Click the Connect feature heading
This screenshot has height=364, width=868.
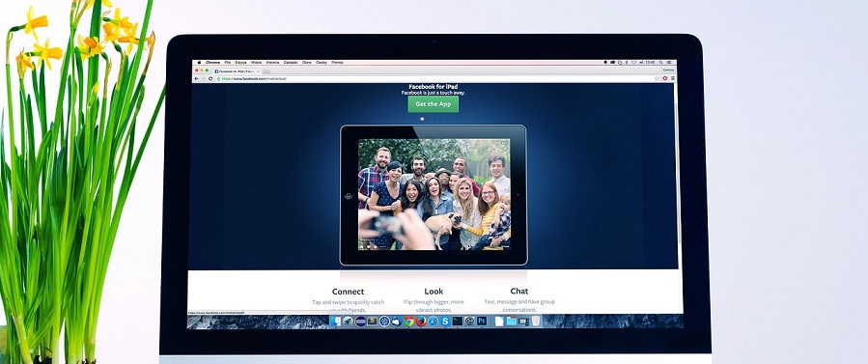click(348, 292)
